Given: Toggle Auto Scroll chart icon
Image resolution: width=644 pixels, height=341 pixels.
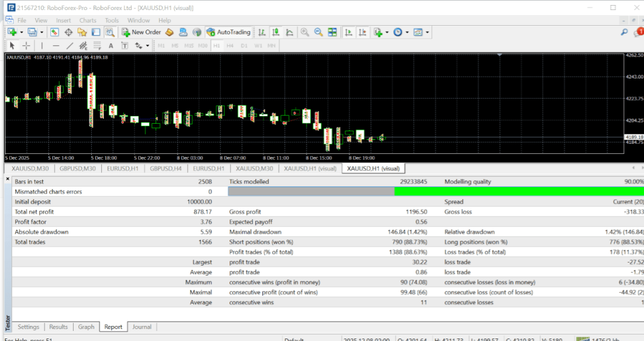Looking at the screenshot, I should coord(348,32).
